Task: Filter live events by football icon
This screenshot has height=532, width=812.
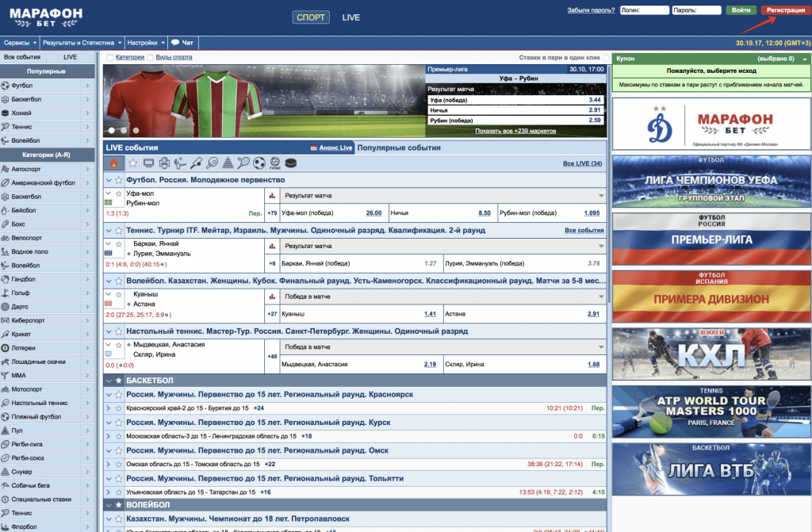Action: point(259,163)
